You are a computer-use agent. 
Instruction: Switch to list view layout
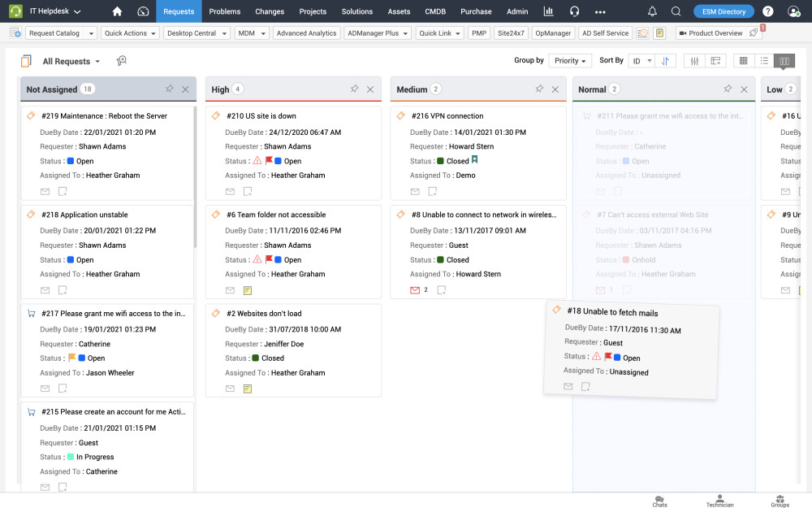tap(764, 61)
